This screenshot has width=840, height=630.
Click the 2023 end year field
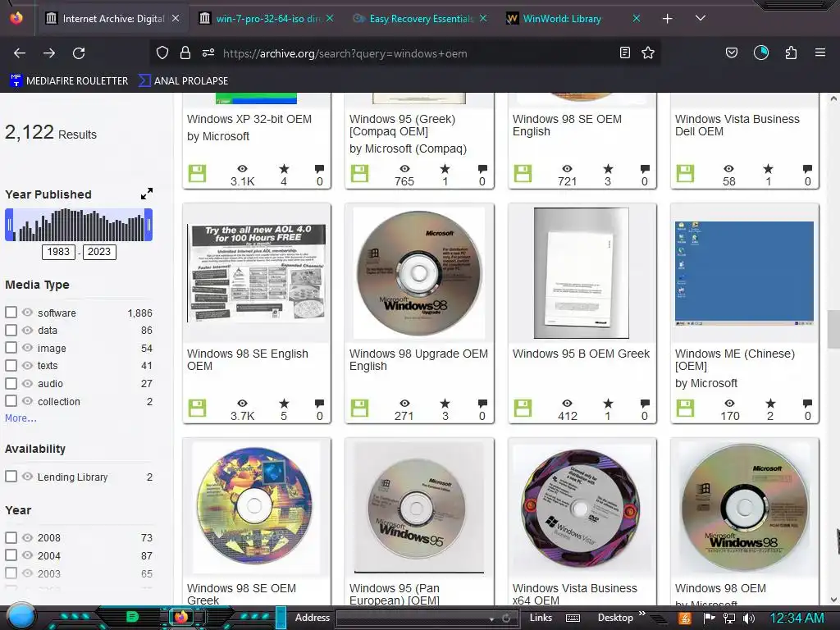(99, 251)
